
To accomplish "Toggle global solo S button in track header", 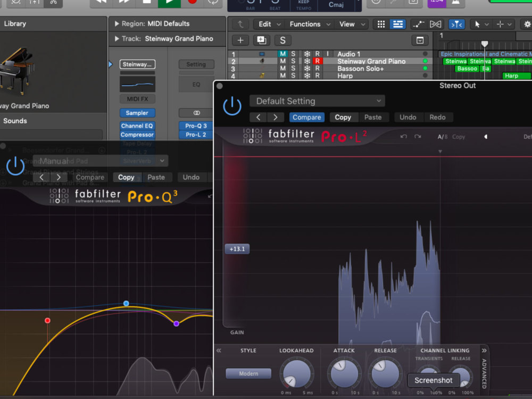I will 282,40.
